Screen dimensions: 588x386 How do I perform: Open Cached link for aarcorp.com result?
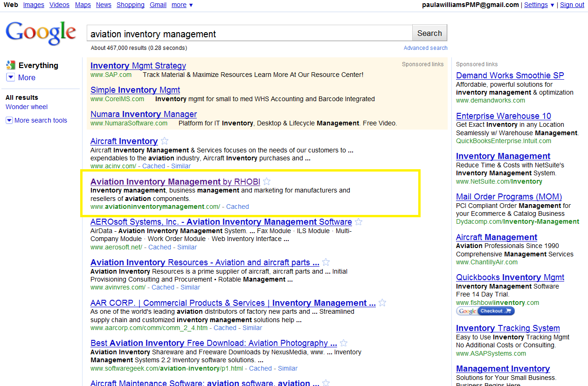(225, 328)
